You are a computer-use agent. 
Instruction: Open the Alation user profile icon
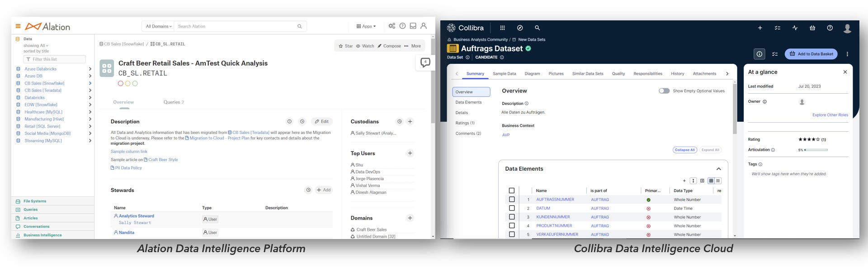424,26
